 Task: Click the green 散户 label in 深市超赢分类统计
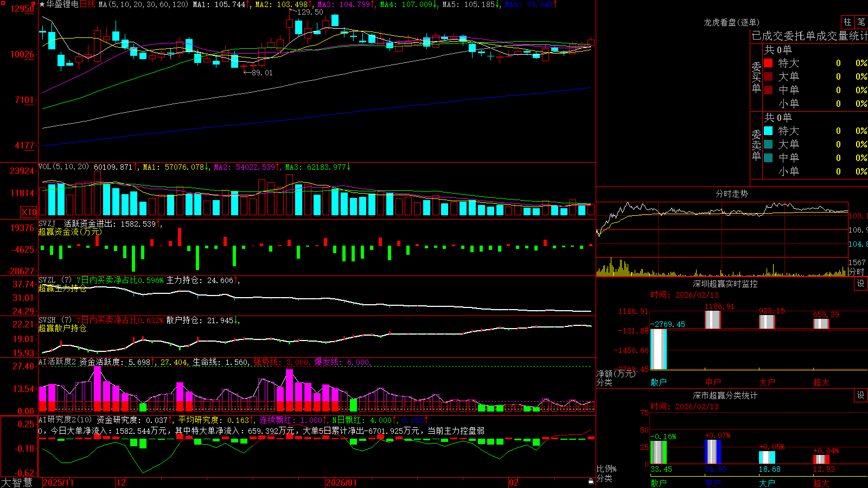659,483
